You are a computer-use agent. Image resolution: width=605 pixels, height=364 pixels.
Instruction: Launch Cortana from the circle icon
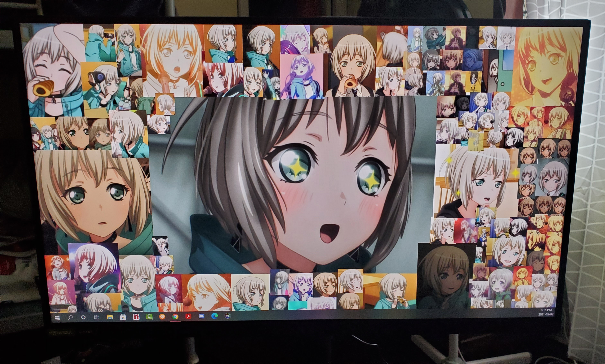(83, 317)
